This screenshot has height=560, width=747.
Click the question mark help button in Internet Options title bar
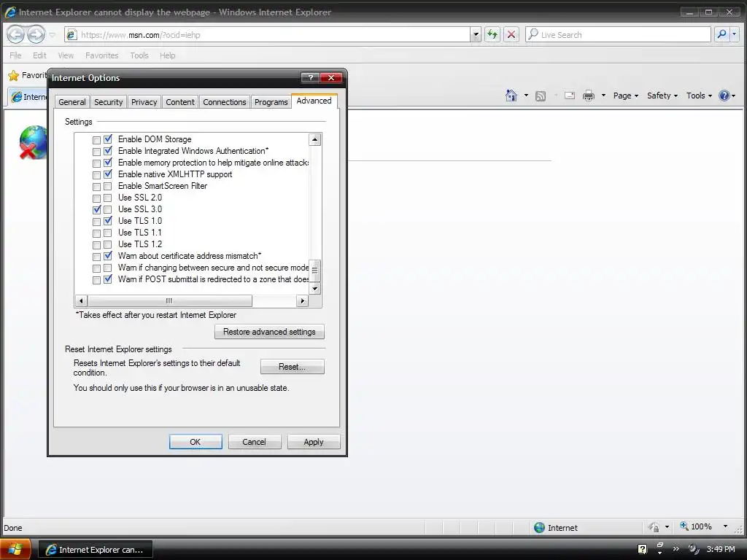[310, 77]
